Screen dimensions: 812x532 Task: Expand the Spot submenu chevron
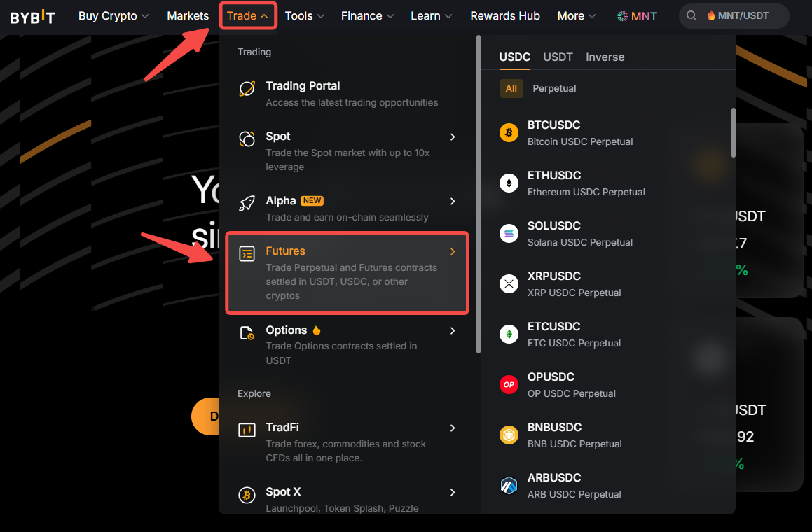(x=453, y=137)
